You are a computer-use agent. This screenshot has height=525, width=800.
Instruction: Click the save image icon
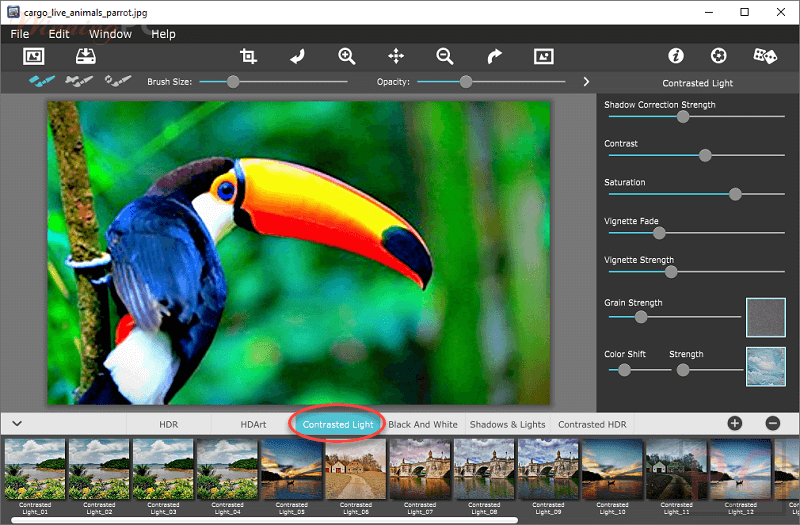click(86, 56)
